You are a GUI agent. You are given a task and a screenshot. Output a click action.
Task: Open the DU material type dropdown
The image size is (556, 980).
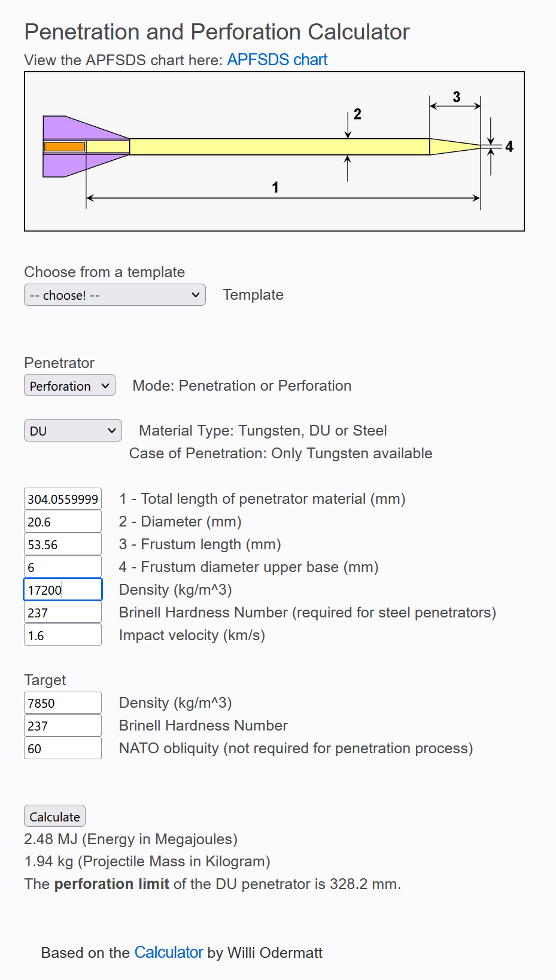click(x=73, y=431)
